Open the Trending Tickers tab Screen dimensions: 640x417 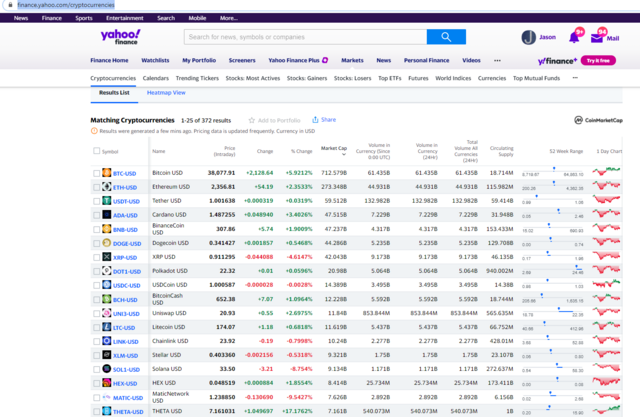tap(197, 78)
